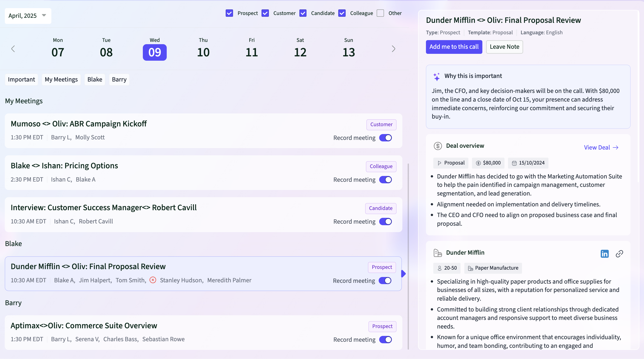Go to the next week arrow
Screen dimensions: 644x359
click(x=393, y=49)
